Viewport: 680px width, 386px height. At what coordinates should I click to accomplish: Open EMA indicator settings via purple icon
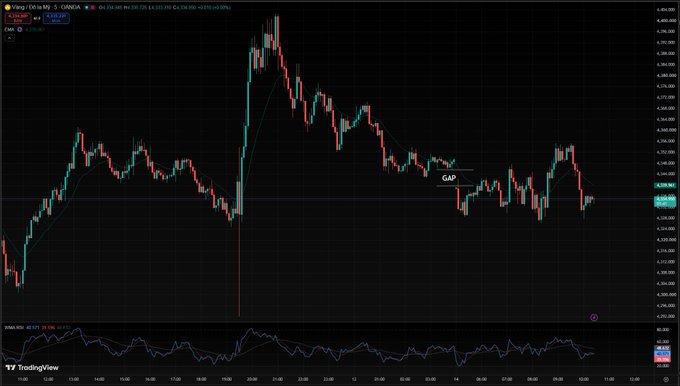[x=20, y=29]
